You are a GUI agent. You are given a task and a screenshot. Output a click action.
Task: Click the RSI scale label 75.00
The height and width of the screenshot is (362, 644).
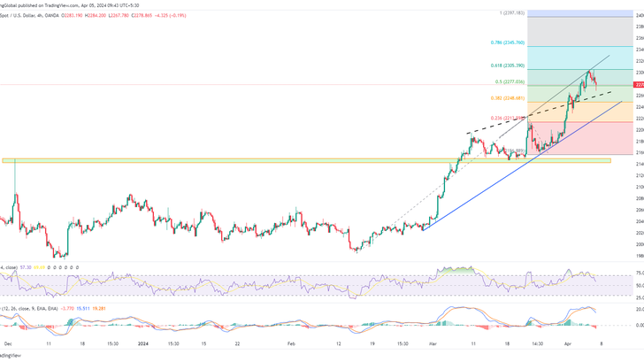pyautogui.click(x=640, y=273)
